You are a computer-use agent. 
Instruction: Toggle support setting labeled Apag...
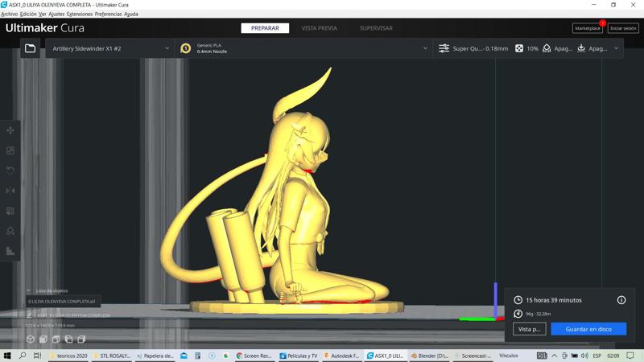click(556, 48)
